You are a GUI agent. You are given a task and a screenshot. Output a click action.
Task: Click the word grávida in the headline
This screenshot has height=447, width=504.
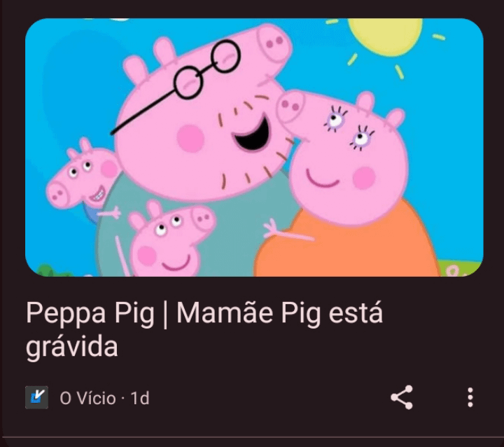point(71,348)
